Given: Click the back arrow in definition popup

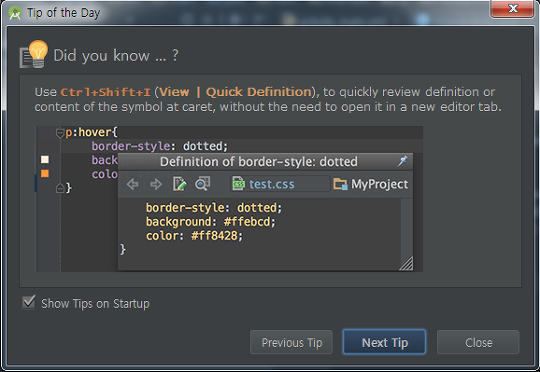Looking at the screenshot, I should (132, 184).
